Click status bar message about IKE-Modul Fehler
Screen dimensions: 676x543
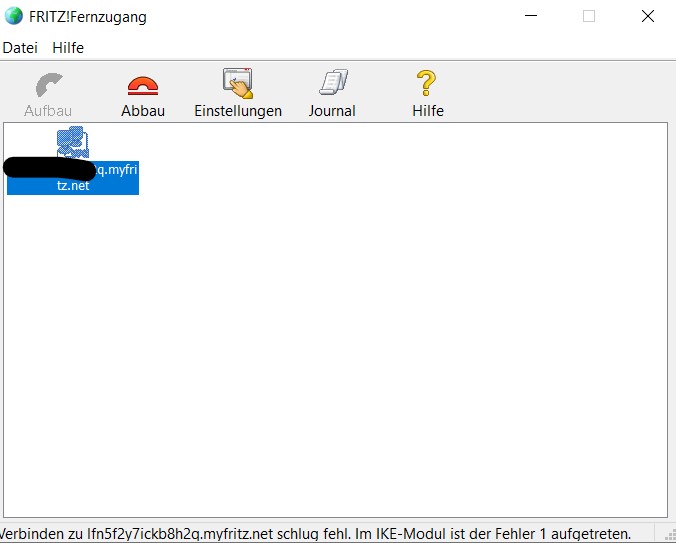[315, 534]
